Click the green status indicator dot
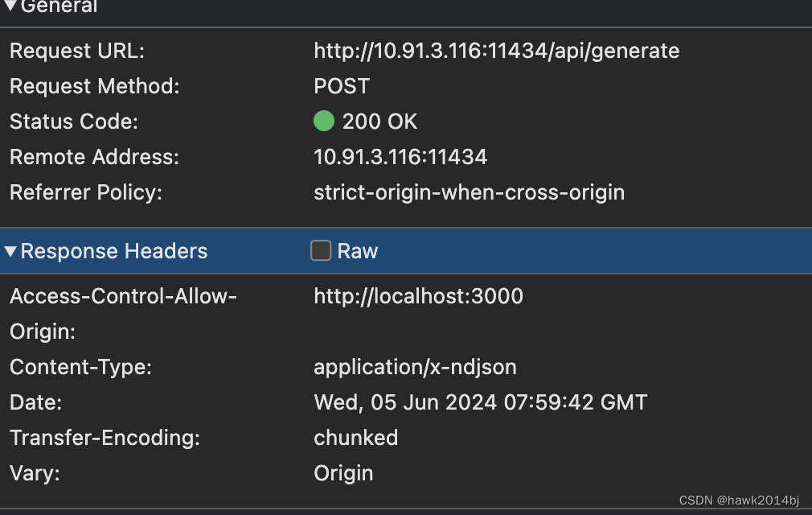The width and height of the screenshot is (812, 515). (x=323, y=122)
